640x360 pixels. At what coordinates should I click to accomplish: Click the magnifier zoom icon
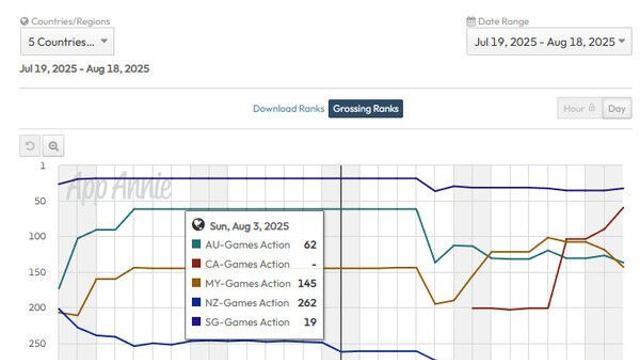pyautogui.click(x=53, y=146)
